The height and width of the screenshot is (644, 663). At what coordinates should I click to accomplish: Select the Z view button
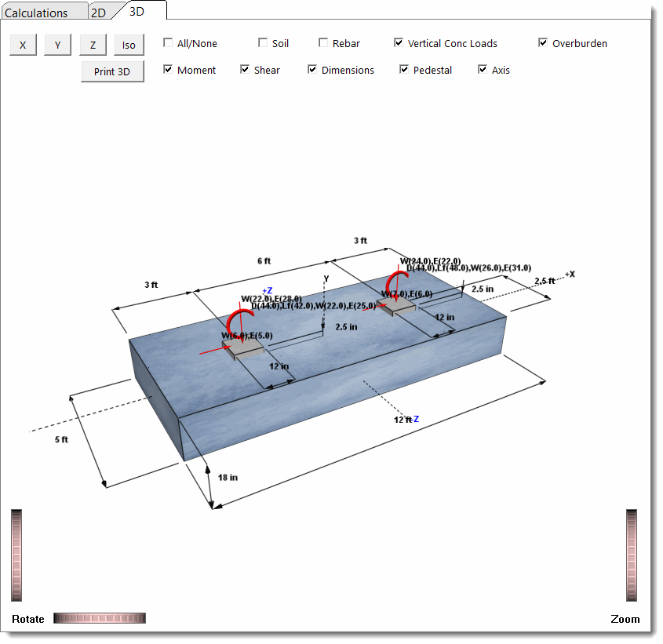coord(93,45)
